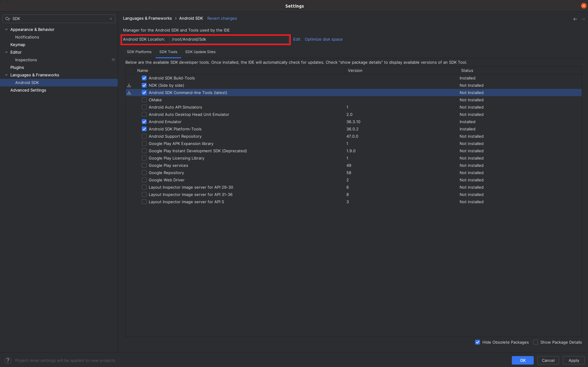Enable the CMake checkbox

144,100
